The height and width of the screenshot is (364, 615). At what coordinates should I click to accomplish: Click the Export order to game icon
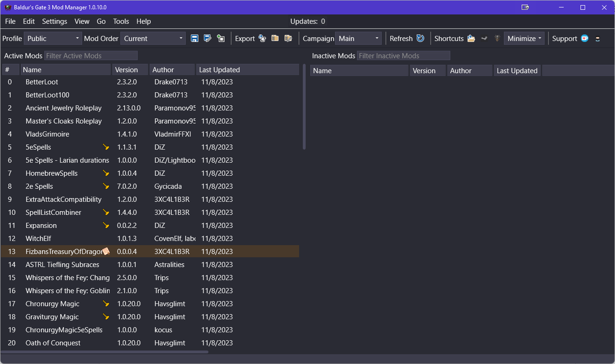[x=262, y=38]
